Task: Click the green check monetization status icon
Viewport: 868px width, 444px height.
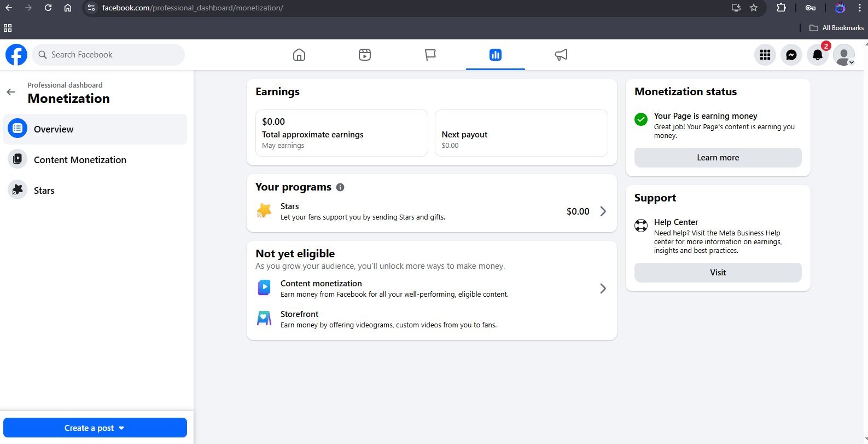Action: (641, 119)
